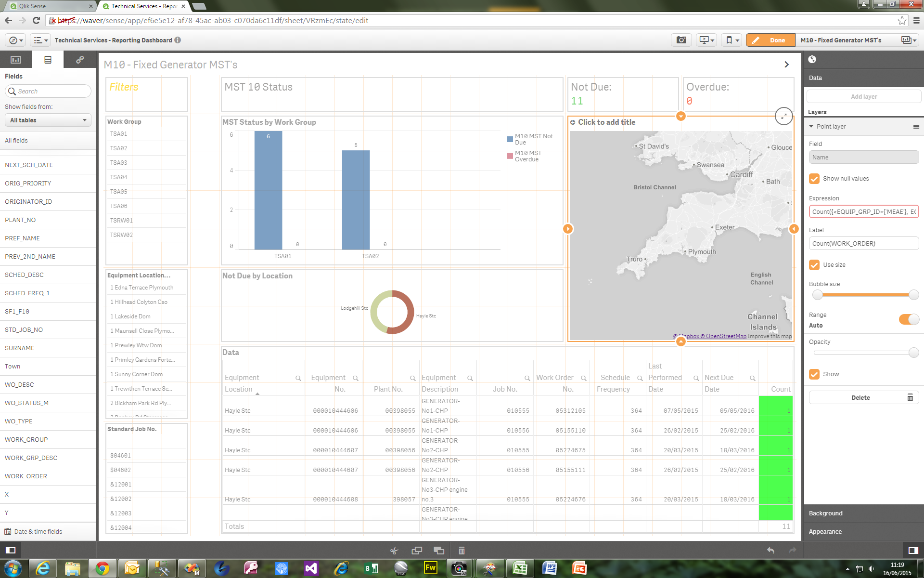This screenshot has height=578, width=924.
Task: Click the right resize handle of map
Action: click(x=794, y=229)
